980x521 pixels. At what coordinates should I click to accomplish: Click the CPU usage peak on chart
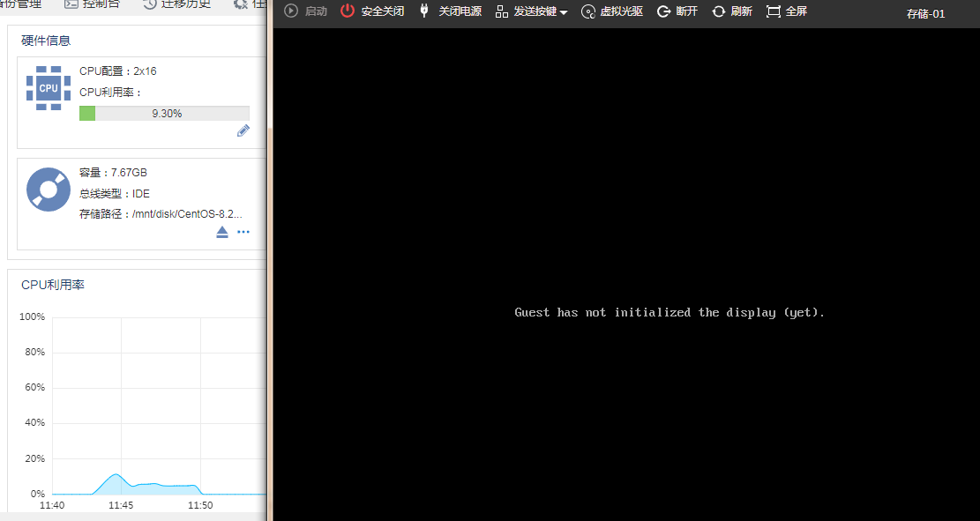[116, 475]
